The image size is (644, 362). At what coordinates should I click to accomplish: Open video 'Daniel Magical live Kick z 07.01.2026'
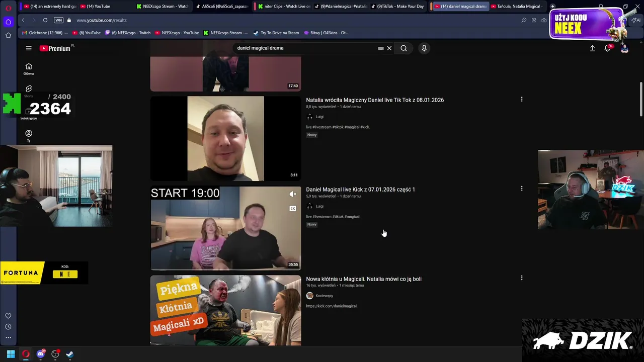pyautogui.click(x=360, y=190)
